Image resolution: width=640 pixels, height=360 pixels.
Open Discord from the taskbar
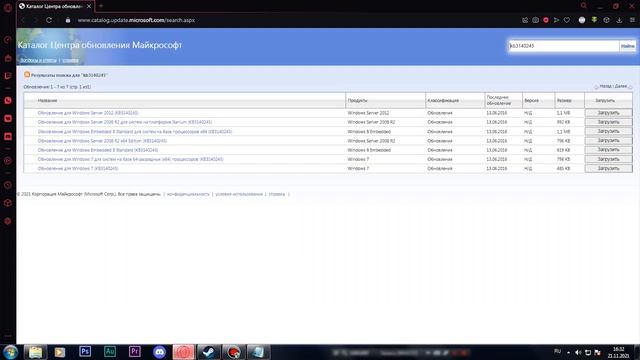click(160, 351)
